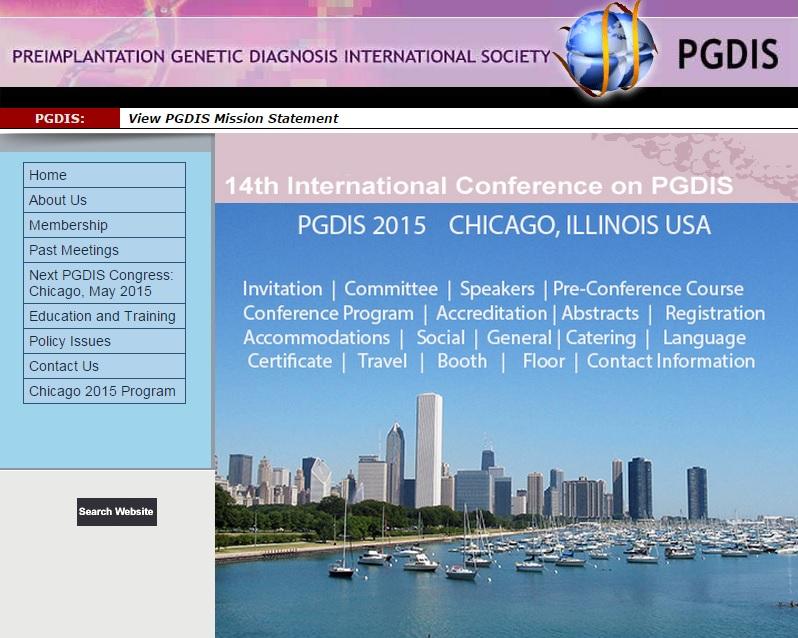Open Chicago 2015 Program menu item
The width and height of the screenshot is (798, 638).
click(104, 391)
